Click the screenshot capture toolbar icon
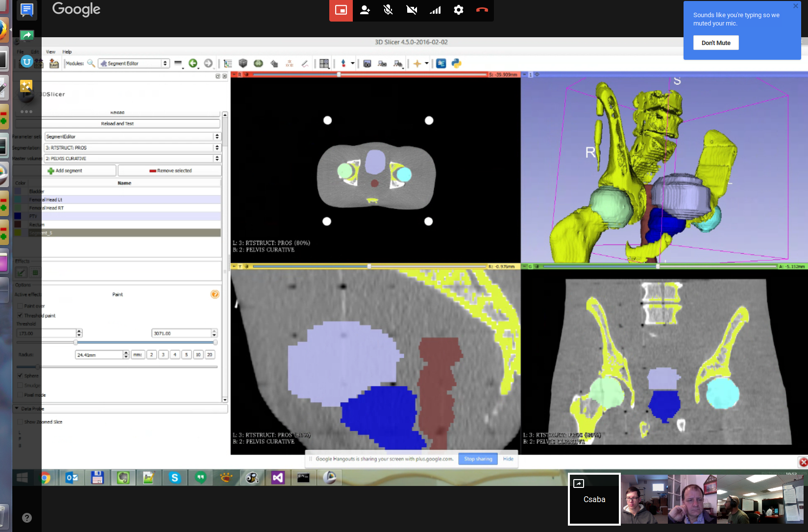Image resolution: width=808 pixels, height=532 pixels. pyautogui.click(x=367, y=63)
